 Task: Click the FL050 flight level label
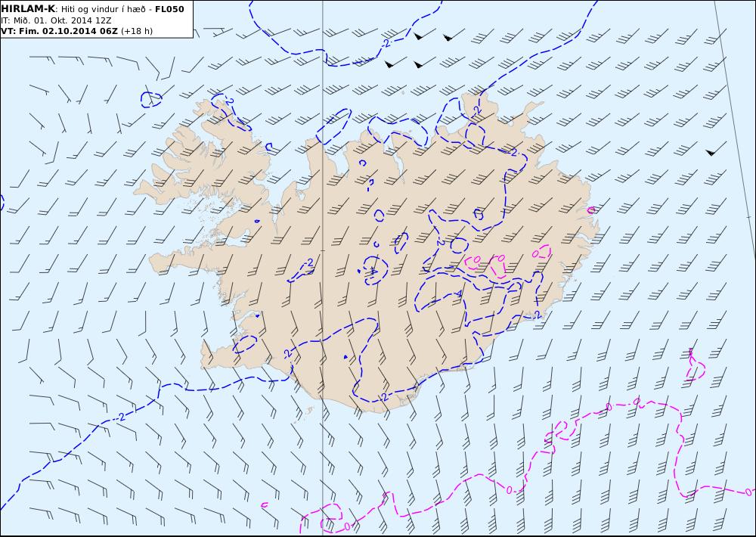click(169, 9)
